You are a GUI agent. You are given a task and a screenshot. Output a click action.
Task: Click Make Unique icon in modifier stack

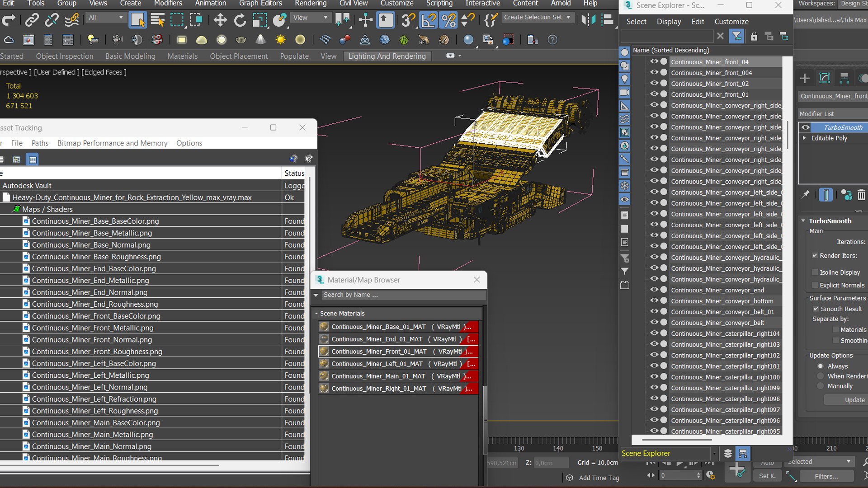tap(846, 195)
